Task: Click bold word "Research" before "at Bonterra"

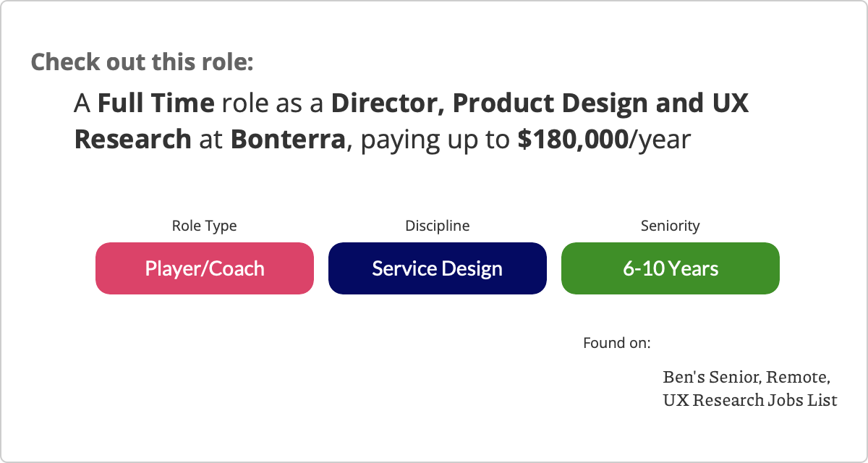Action: click(x=132, y=139)
